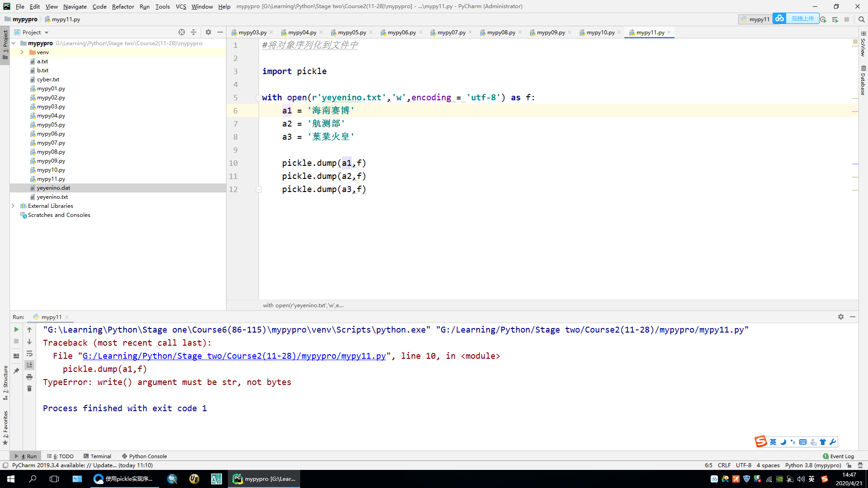This screenshot has height=488, width=868.
Task: Close mypy07.py editor tab
Action: click(470, 33)
